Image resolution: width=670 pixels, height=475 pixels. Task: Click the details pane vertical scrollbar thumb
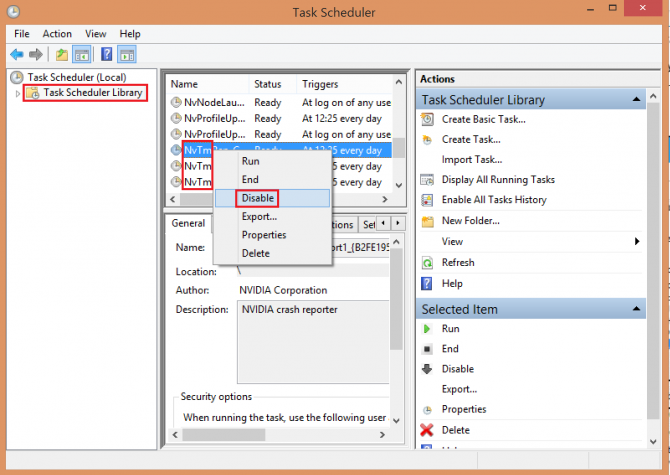pos(396,299)
